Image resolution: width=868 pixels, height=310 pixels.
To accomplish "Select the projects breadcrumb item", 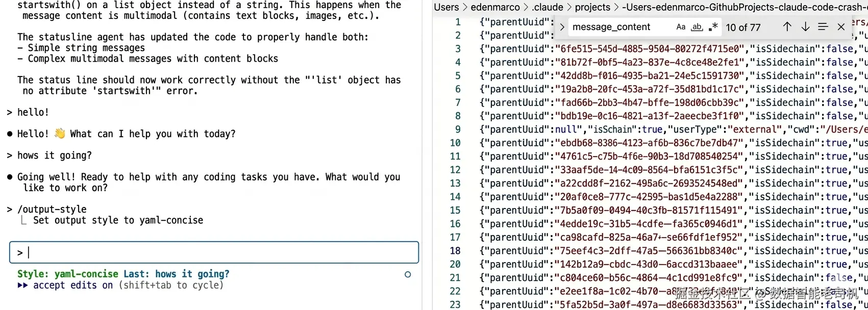I will tap(592, 7).
